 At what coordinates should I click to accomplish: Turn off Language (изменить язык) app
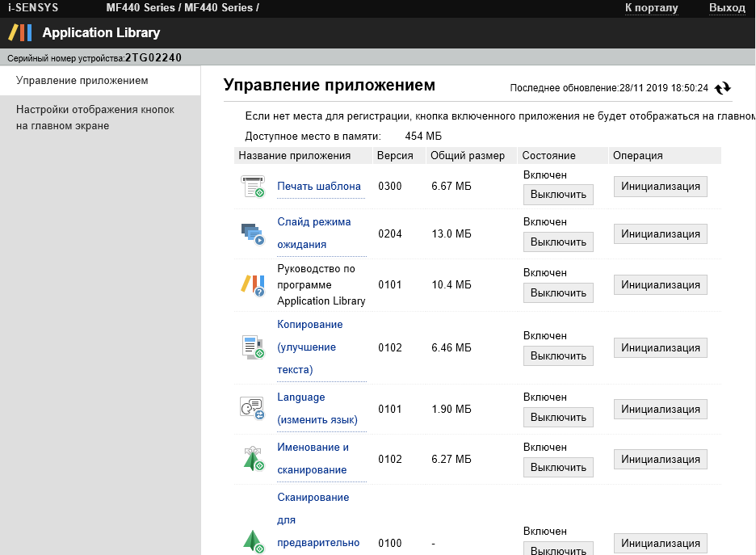coord(558,417)
